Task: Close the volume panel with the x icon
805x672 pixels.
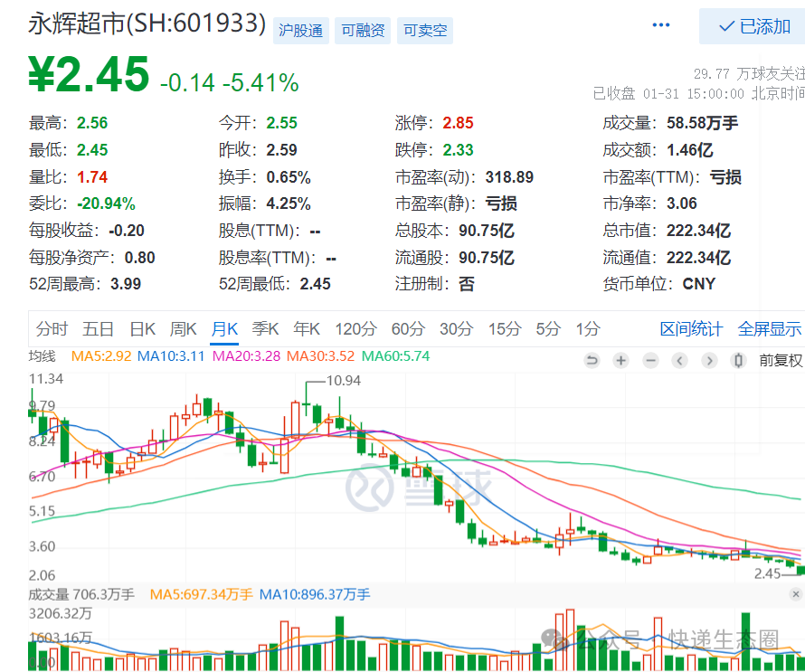Action: pyautogui.click(x=795, y=594)
